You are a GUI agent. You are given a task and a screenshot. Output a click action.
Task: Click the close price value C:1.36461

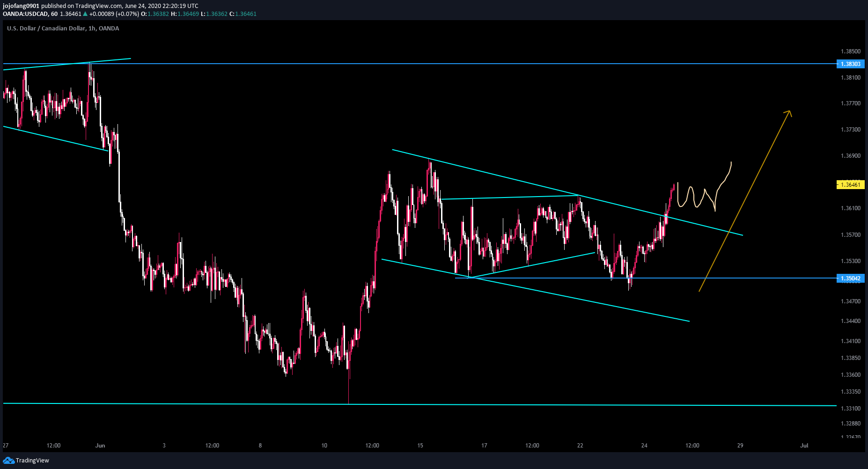pos(243,14)
